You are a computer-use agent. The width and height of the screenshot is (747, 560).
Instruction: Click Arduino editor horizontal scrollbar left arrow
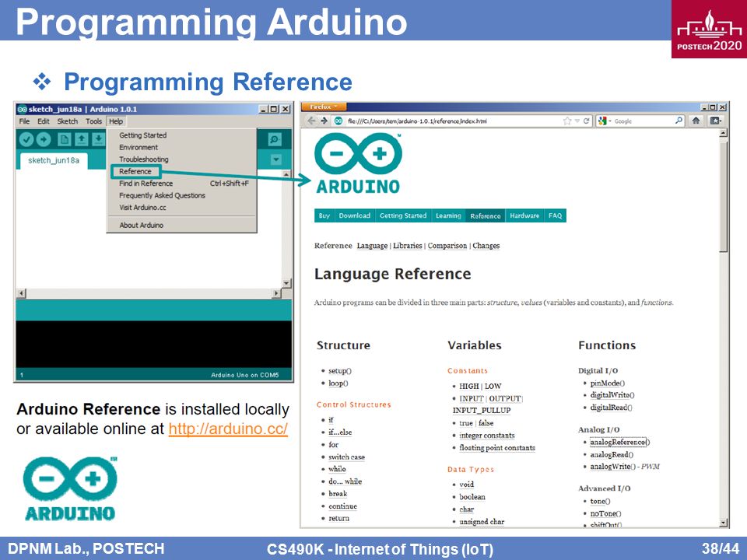[x=21, y=293]
